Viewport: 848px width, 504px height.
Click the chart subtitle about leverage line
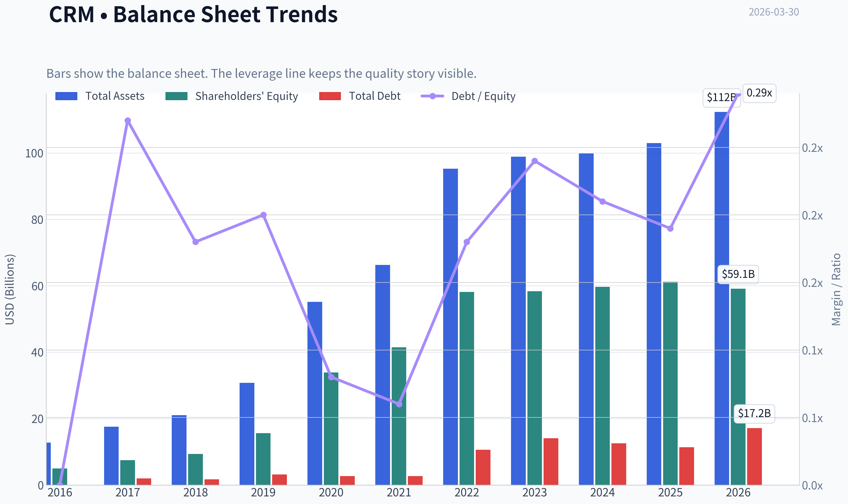coord(262,73)
